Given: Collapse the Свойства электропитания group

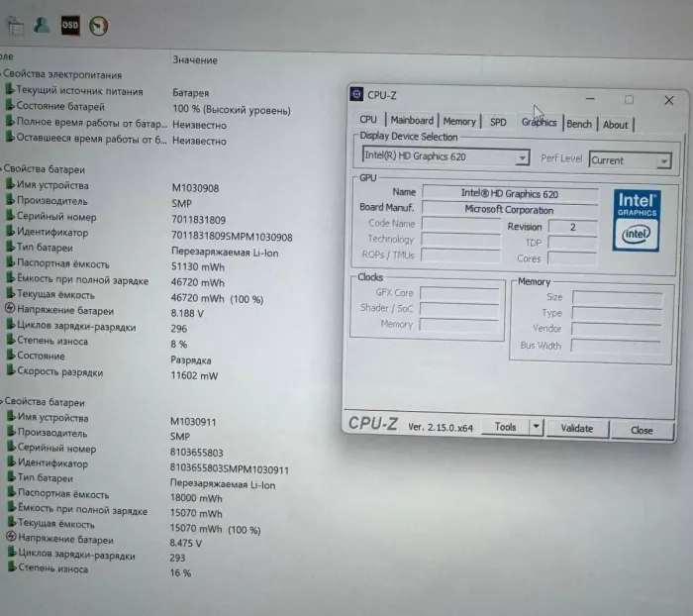Looking at the screenshot, I should tap(2, 74).
